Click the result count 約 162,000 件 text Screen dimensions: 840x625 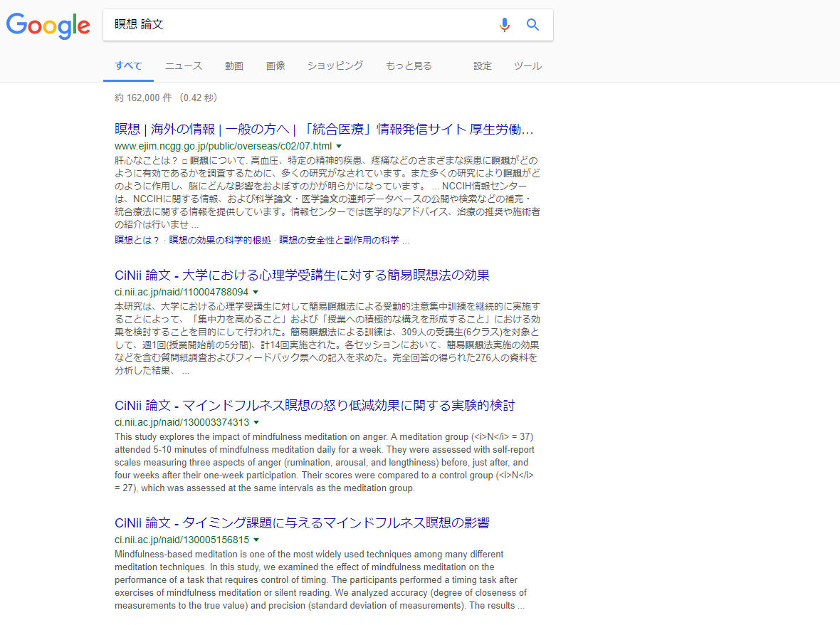[144, 98]
